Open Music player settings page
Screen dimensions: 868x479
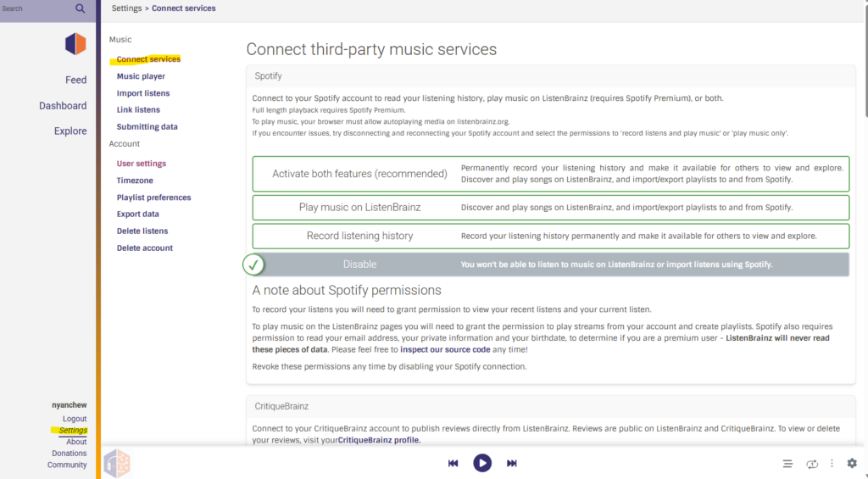tap(141, 76)
